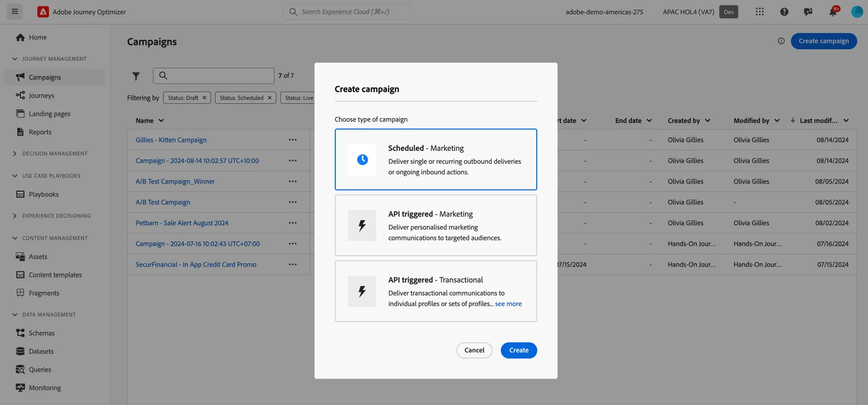Screen dimensions: 868x405
Task: Collapse the Content Management section
Action: click(x=15, y=238)
